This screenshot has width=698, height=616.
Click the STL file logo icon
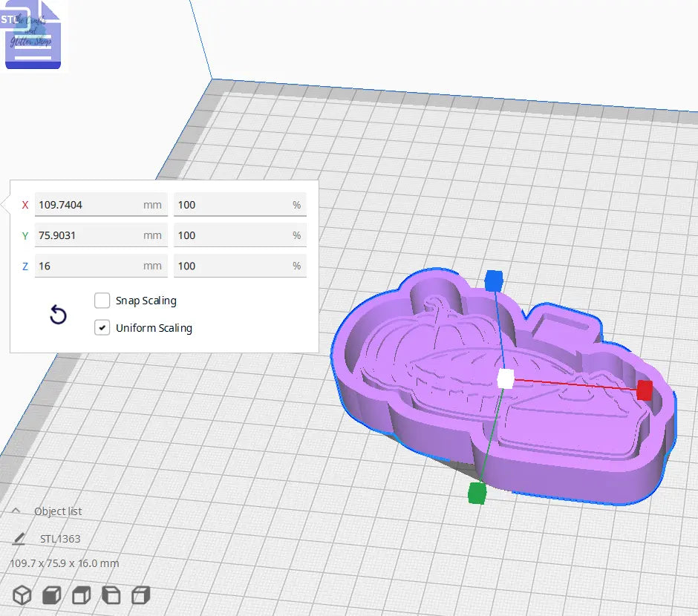[x=33, y=36]
